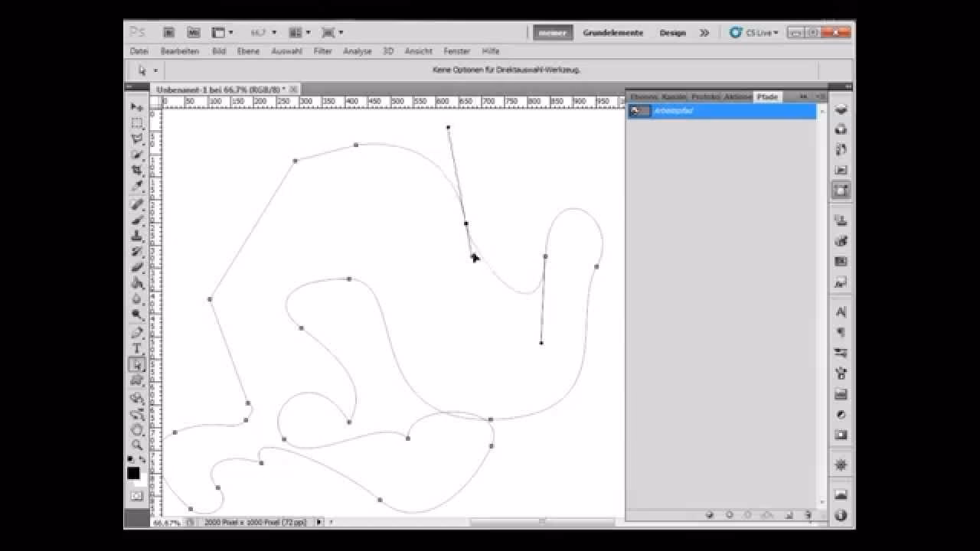This screenshot has height=551, width=980.
Task: Open the zoom level dropdown
Action: [264, 33]
